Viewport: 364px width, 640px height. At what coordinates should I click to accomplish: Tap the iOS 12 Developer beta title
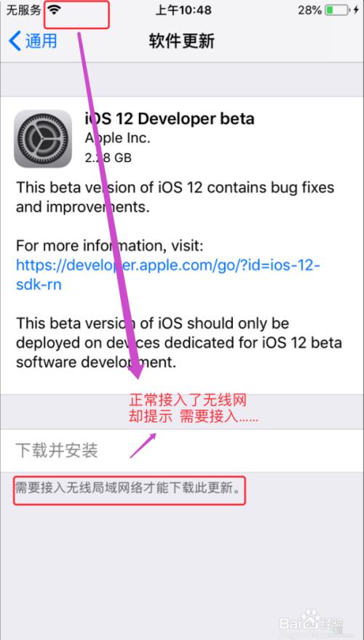point(170,119)
